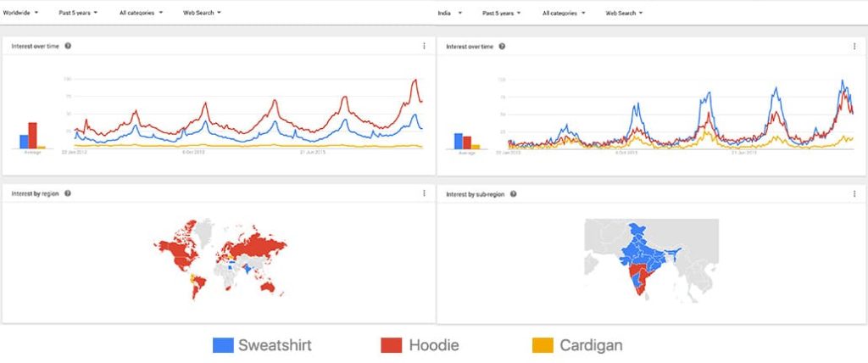Open All categories dropdown in the India panel
Viewport: 868px width, 363px height.
pyautogui.click(x=562, y=14)
